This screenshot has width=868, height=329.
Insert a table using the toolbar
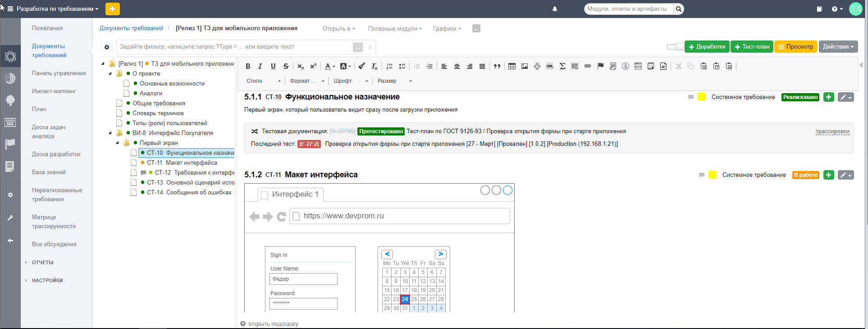[x=512, y=67]
